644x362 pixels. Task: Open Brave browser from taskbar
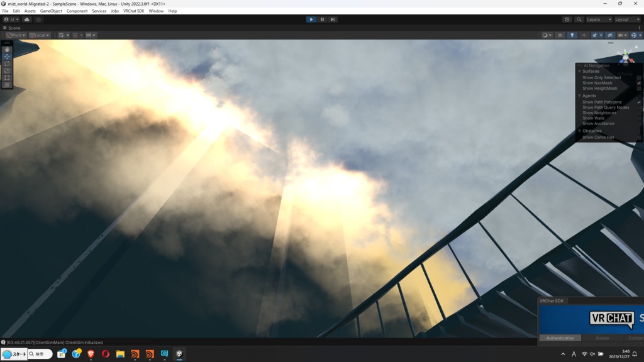[x=91, y=354]
